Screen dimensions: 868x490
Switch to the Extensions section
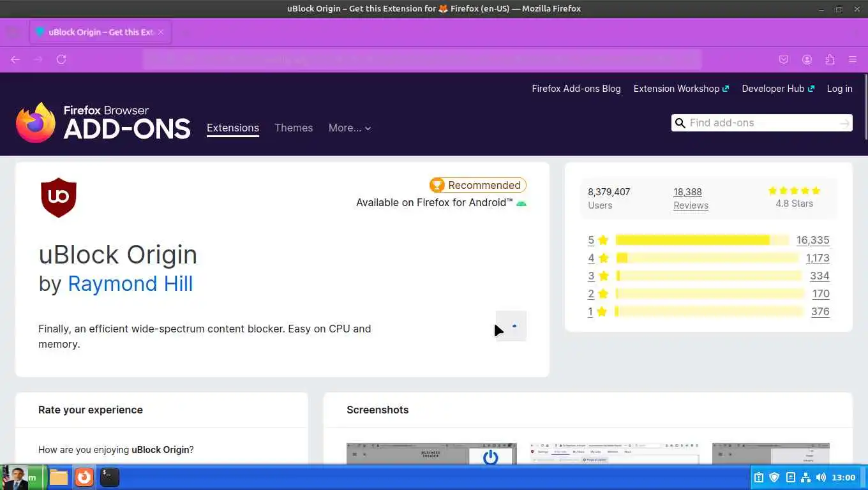(x=233, y=128)
